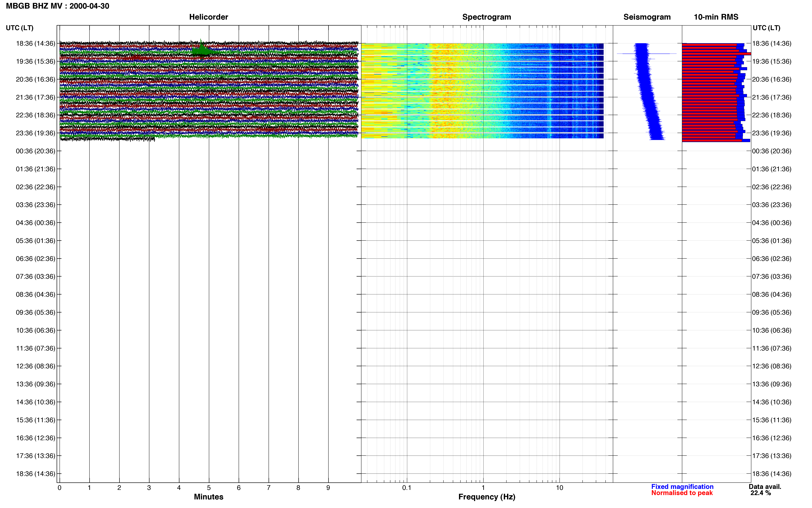Click the left '01:36 (21:36)' time label
The height and width of the screenshot is (508, 812).
coord(36,169)
